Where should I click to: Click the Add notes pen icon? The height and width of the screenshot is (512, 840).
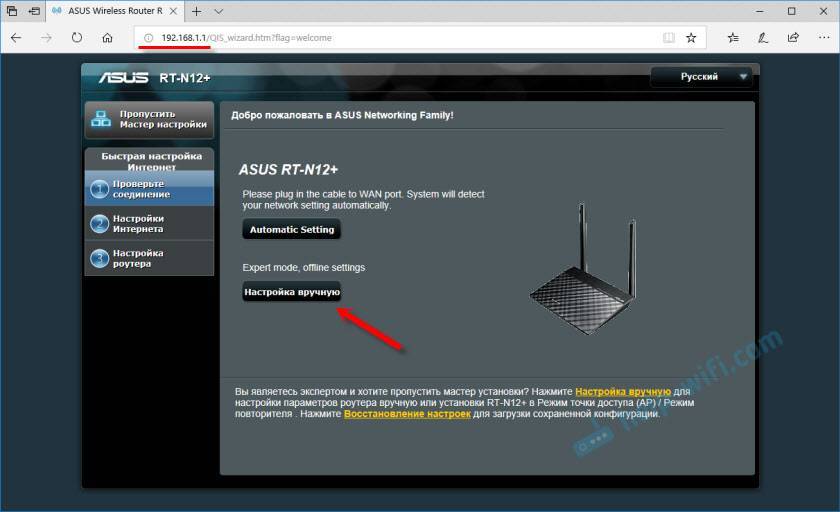pos(763,37)
